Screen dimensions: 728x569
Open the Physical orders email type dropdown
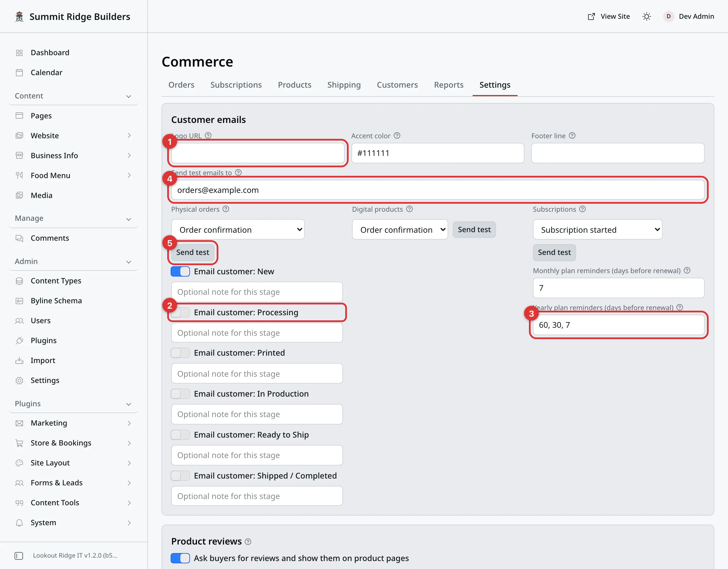coord(238,230)
